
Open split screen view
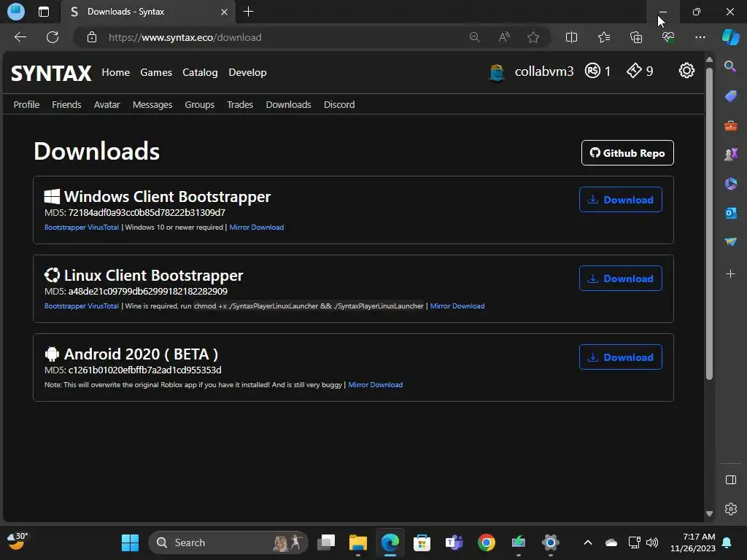(571, 37)
